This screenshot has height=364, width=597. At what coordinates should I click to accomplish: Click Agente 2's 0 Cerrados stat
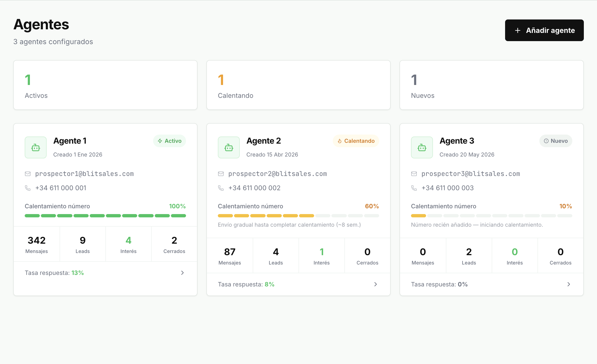click(367, 256)
